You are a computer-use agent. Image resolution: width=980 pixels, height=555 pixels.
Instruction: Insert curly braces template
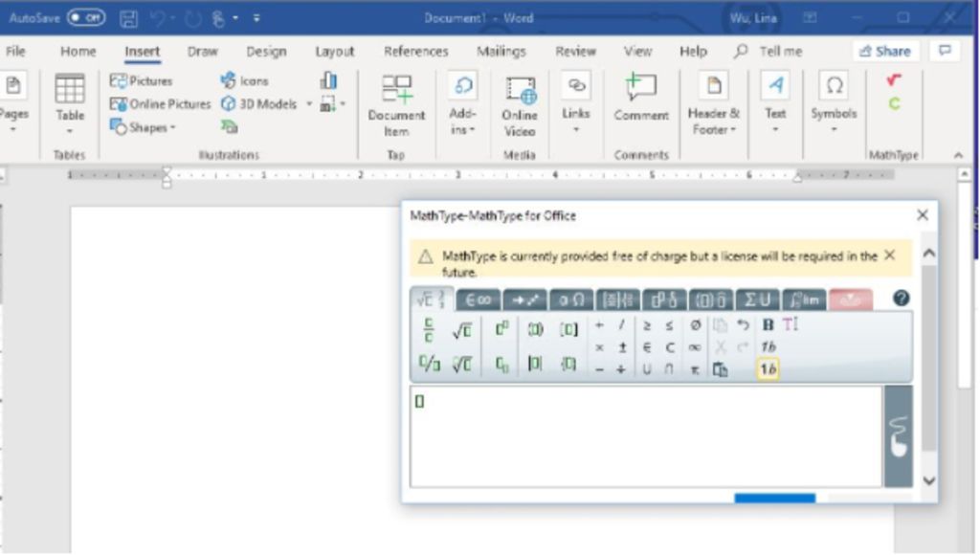tap(568, 363)
